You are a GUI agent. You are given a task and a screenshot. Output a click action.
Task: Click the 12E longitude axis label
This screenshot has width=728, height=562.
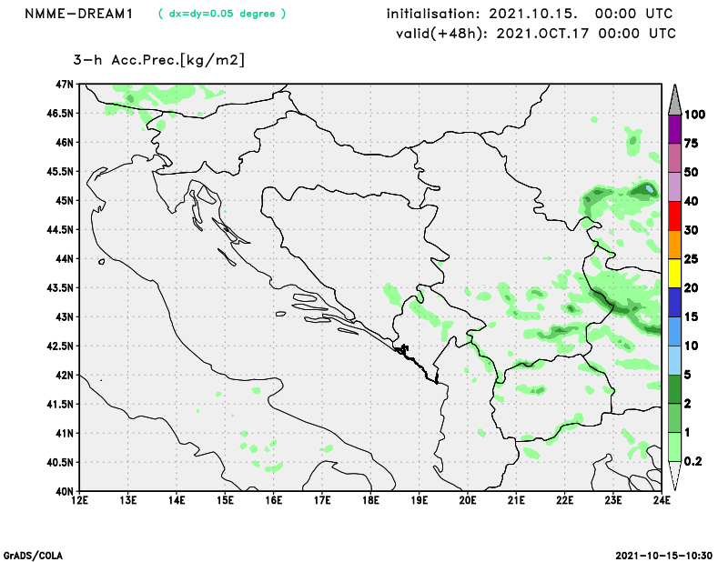click(x=80, y=500)
